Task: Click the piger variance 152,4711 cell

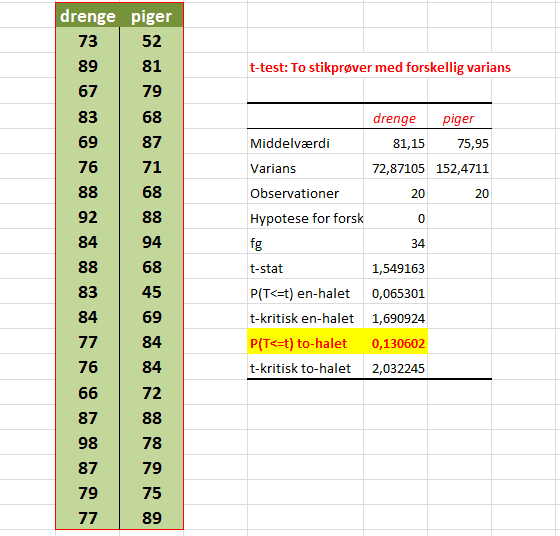Action: coord(459,168)
